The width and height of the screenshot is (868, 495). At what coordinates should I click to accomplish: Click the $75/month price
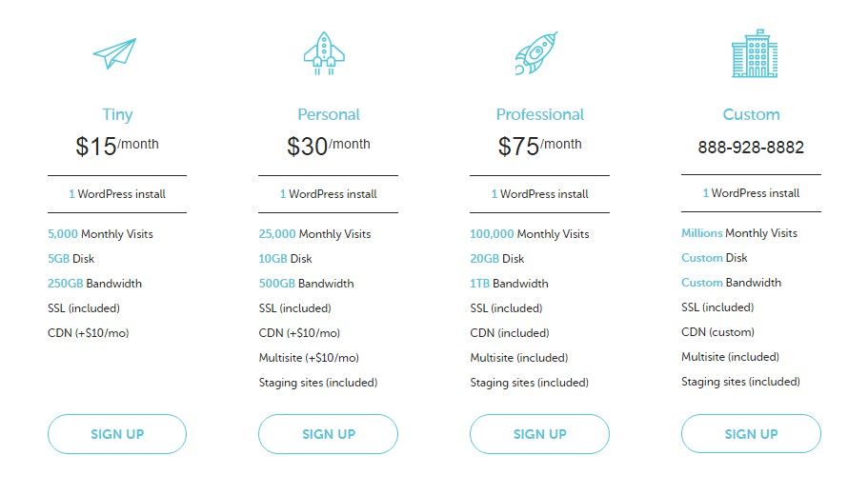pyautogui.click(x=539, y=146)
